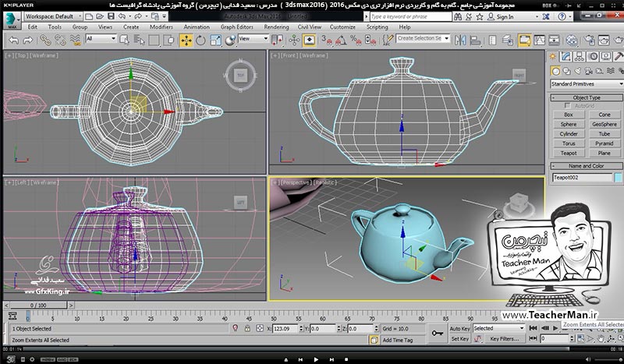Viewport: 624px width, 364px height.
Task: Click the Select and Place icon
Action: tap(230, 41)
